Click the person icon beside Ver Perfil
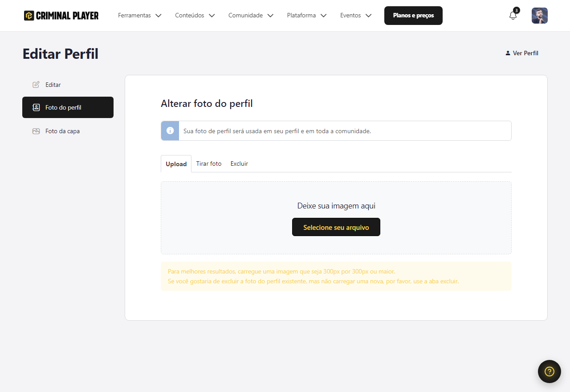Viewport: 570px width, 392px height. point(508,53)
